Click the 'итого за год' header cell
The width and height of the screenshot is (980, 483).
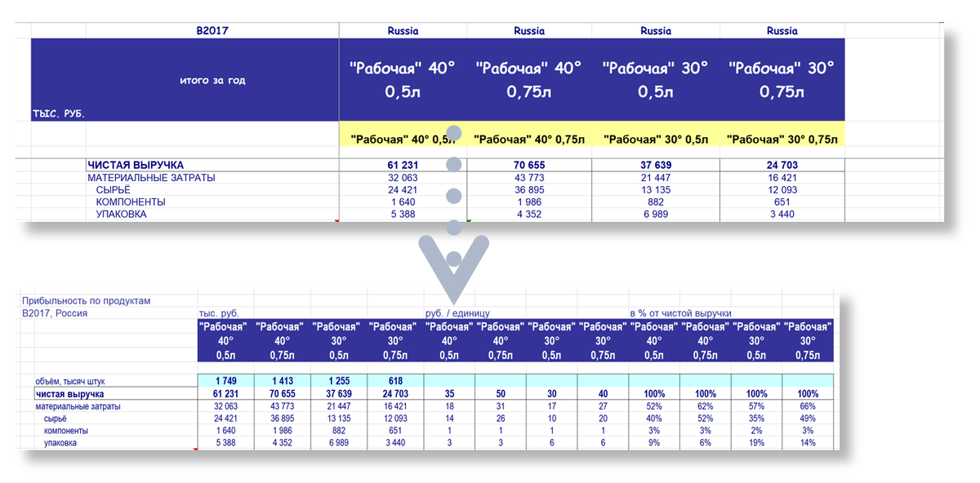pos(212,80)
